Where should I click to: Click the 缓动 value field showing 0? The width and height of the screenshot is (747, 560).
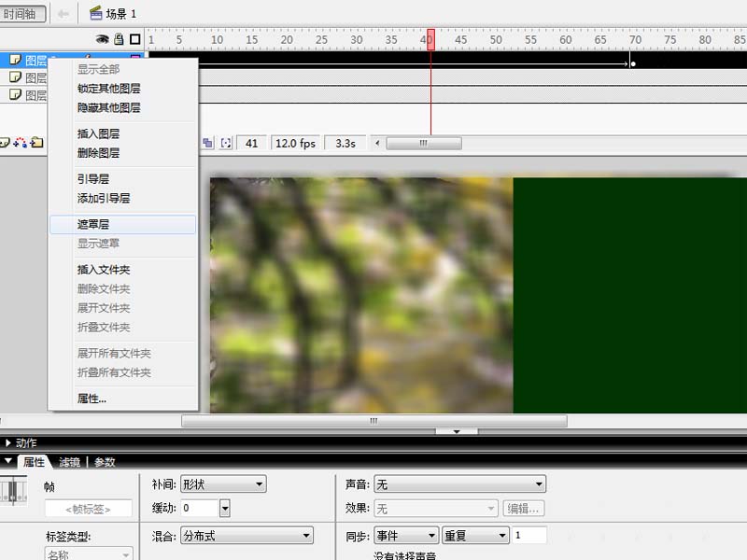200,508
